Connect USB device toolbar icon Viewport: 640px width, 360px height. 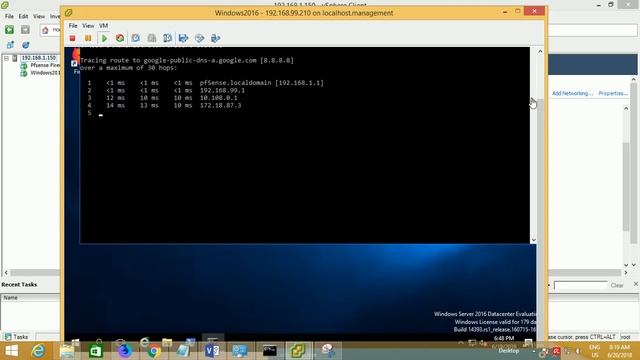215,38
